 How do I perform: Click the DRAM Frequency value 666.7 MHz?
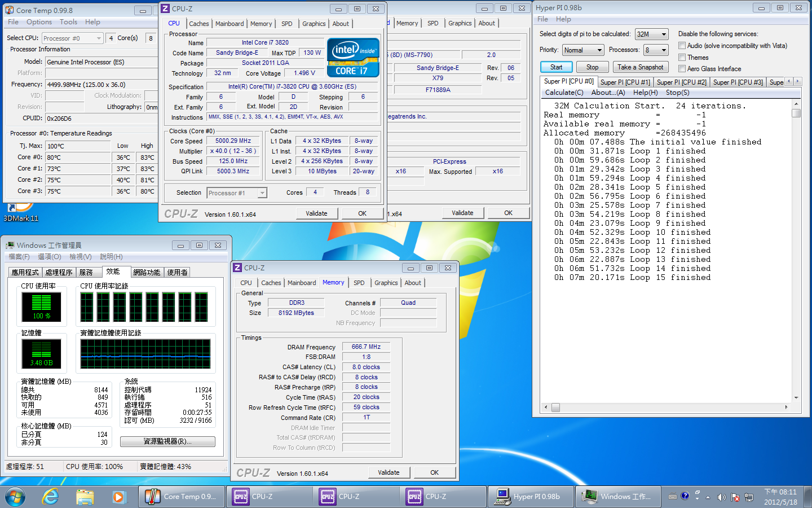(x=366, y=347)
